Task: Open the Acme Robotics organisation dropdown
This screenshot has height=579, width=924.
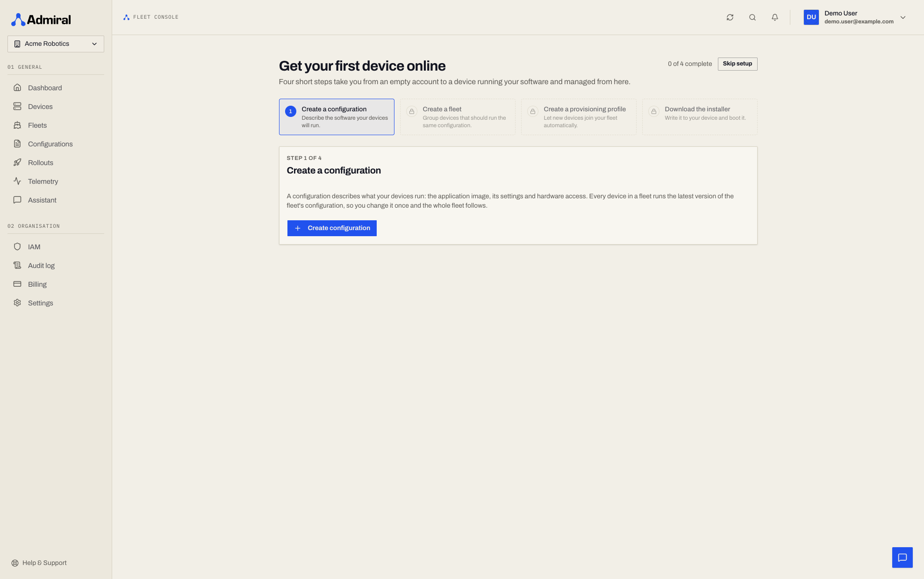Action: point(56,44)
